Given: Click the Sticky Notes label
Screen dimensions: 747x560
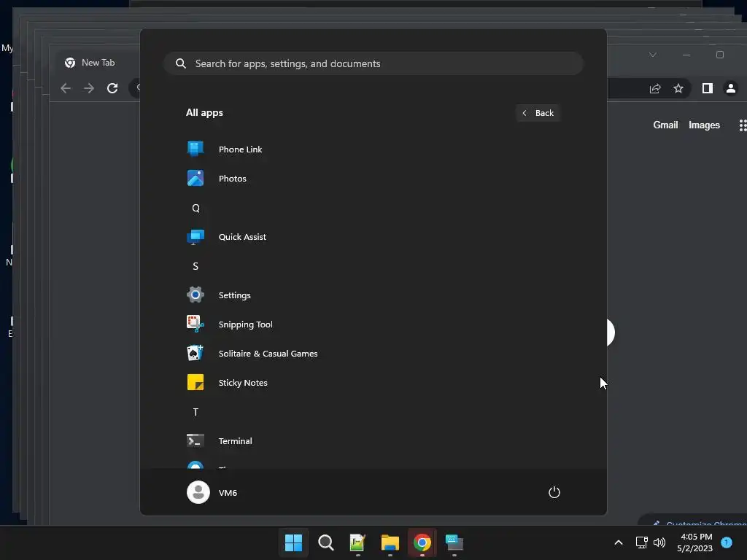Looking at the screenshot, I should (x=243, y=382).
